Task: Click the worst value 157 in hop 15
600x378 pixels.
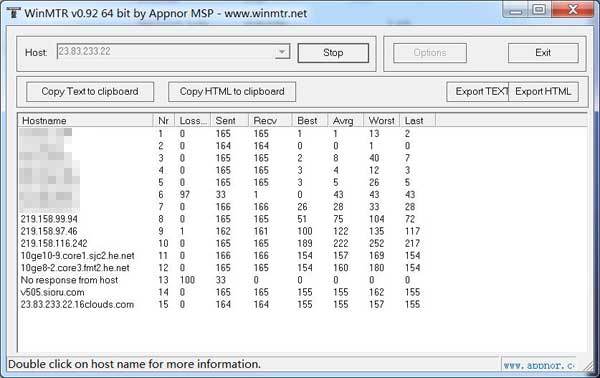Action: pos(377,305)
